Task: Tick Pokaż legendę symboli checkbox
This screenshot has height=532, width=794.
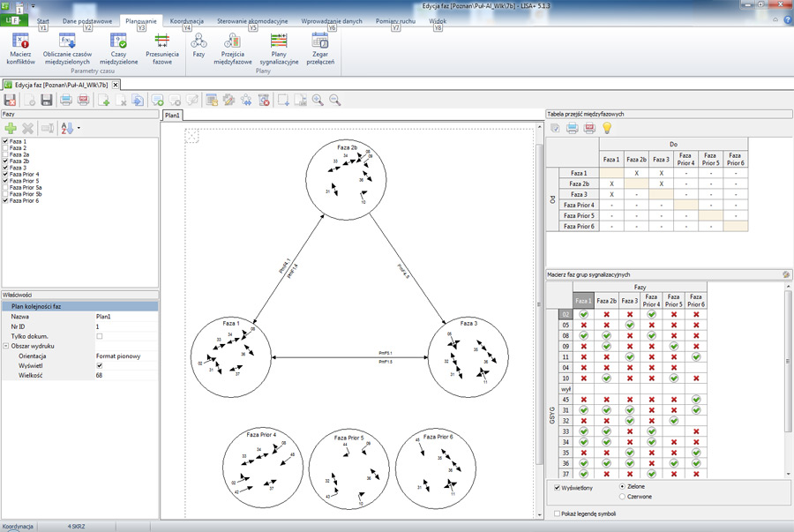Action: tap(556, 513)
